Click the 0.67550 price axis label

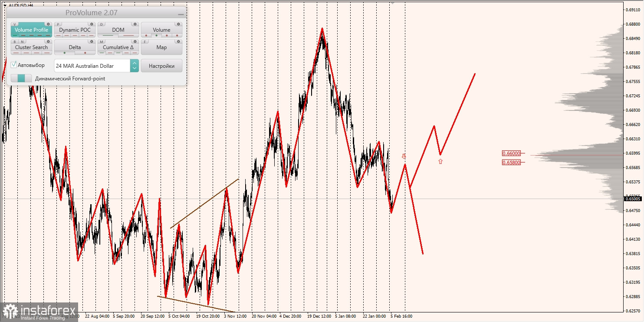coord(634,81)
